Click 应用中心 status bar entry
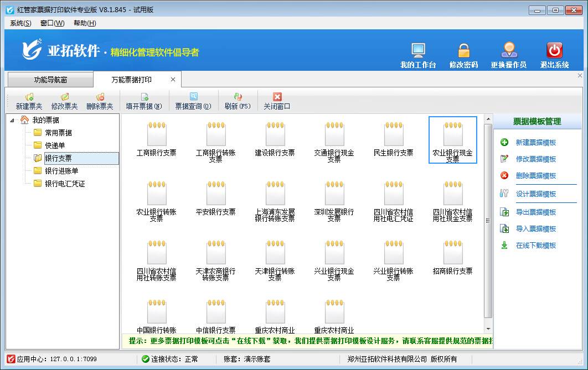 tap(52, 359)
